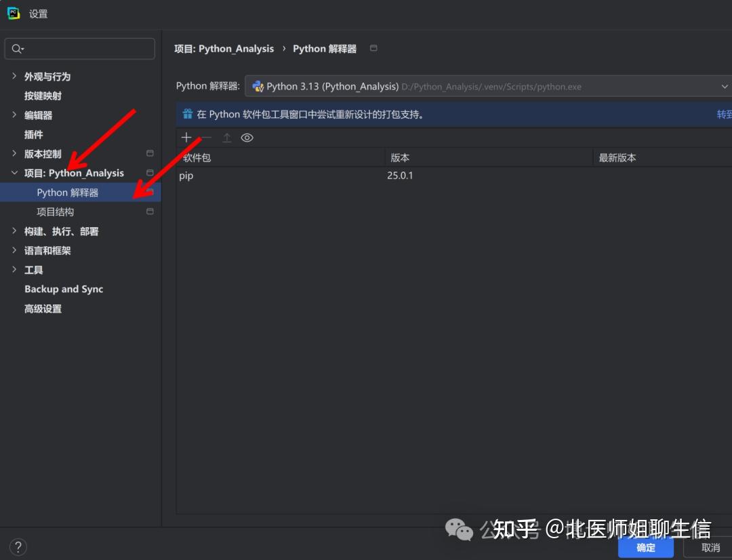Click the Python logo in the interpreter field
This screenshot has width=732, height=560.
[258, 86]
